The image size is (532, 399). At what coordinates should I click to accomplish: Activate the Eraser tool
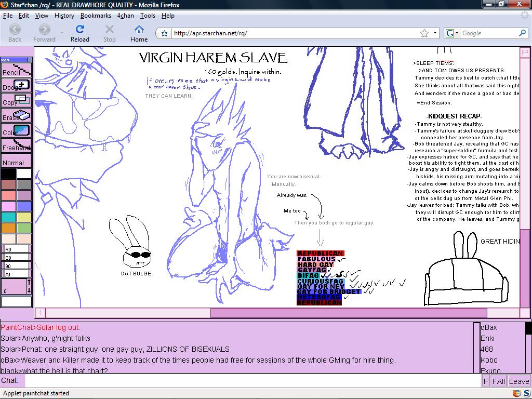(x=16, y=115)
